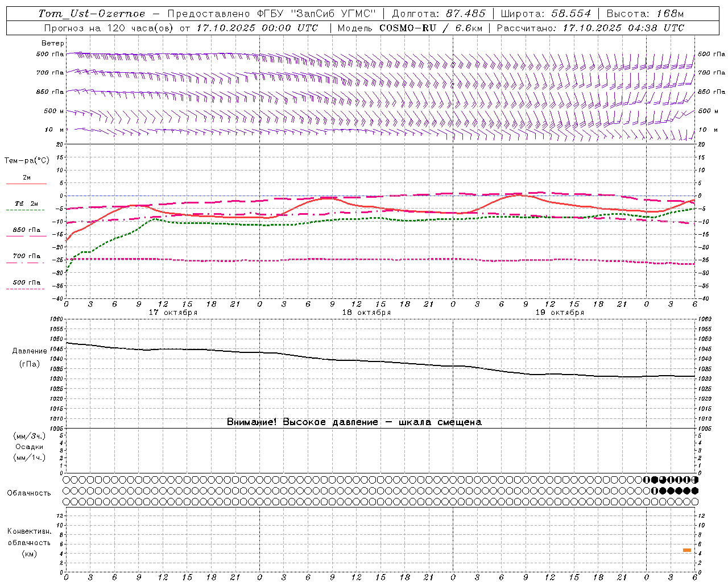
Task: Click the '2м' temperature legend entry
Action: [27, 178]
